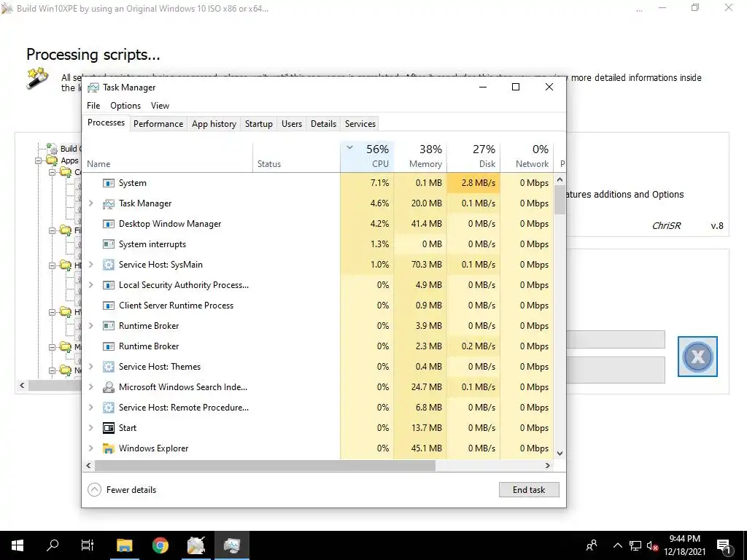The image size is (747, 560).
Task: Expand Local Security Authority Process group
Action: tap(91, 285)
